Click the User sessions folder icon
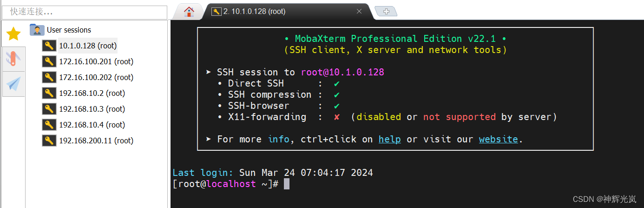The width and height of the screenshot is (644, 208). pos(37,30)
